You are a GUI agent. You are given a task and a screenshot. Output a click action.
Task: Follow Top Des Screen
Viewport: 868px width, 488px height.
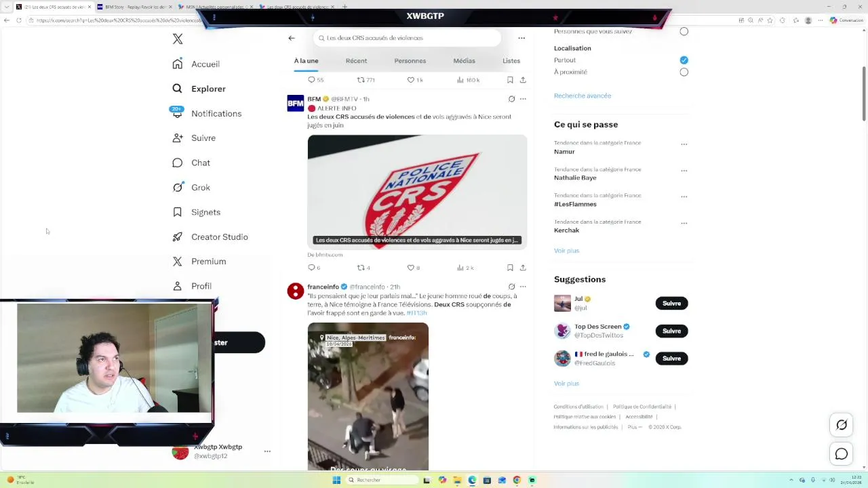pos(671,331)
